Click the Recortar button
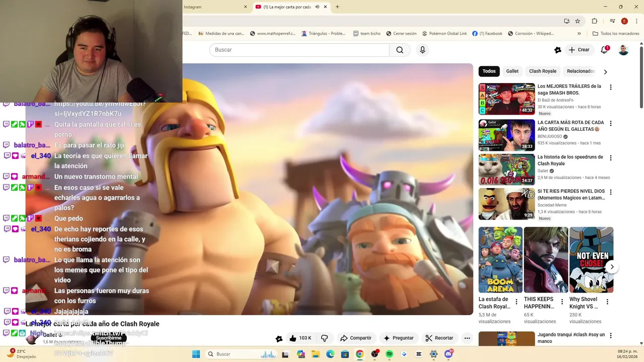Viewport: 644px width, 362px height. coord(439,338)
